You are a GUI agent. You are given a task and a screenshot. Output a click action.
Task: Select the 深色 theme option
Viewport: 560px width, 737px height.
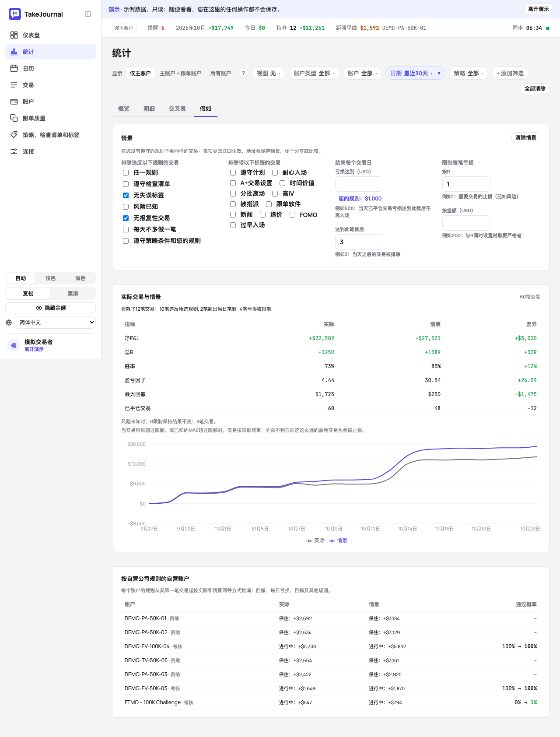coord(80,278)
